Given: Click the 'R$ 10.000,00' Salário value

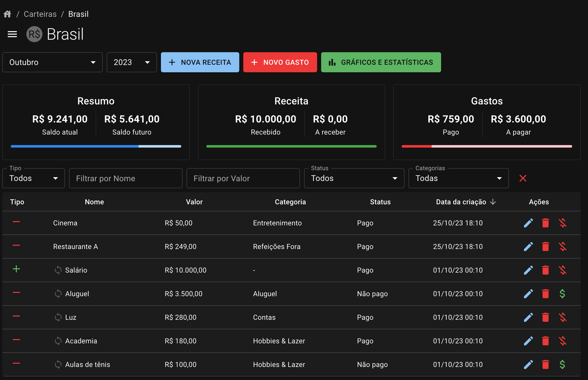Looking at the screenshot, I should click(x=186, y=270).
